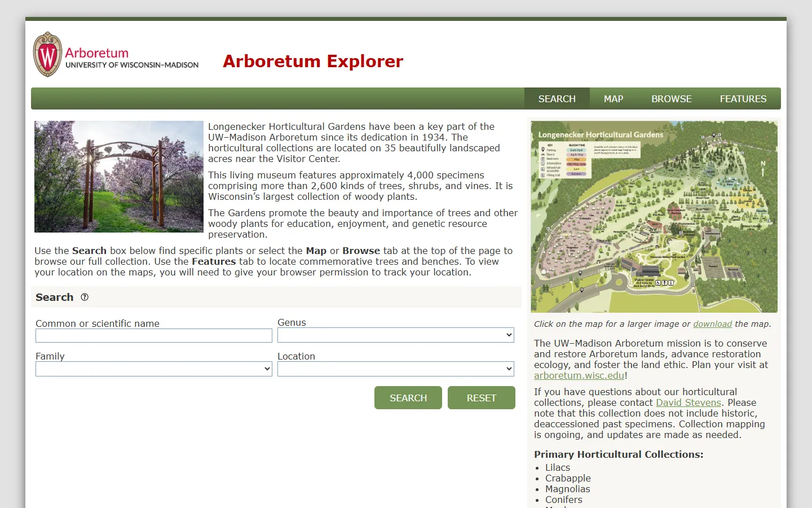
Task: Expand the Genus dropdown
Action: point(396,335)
